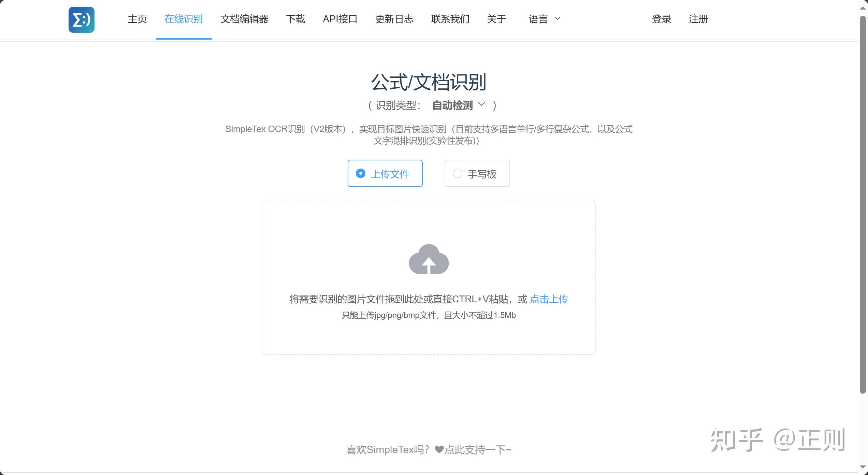Click the 注册 register button

click(x=698, y=19)
